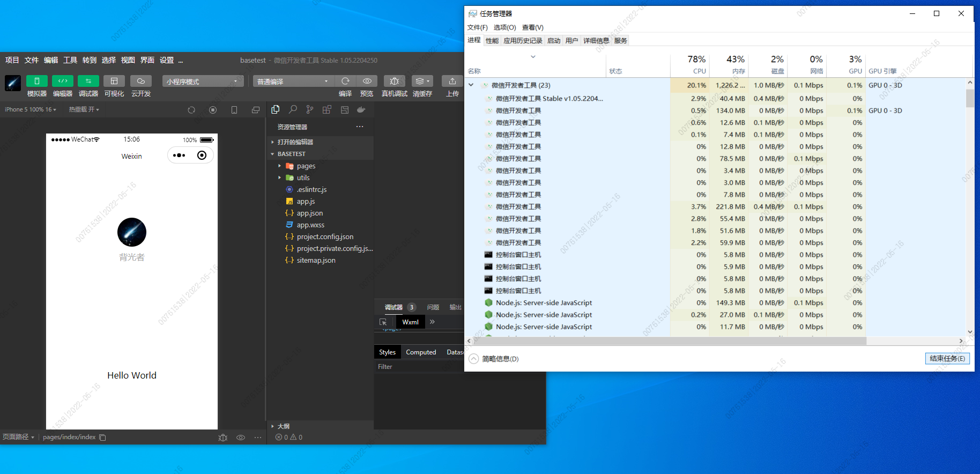Expand the 大纲 outline section
Image resolution: width=980 pixels, height=474 pixels.
(x=320, y=426)
